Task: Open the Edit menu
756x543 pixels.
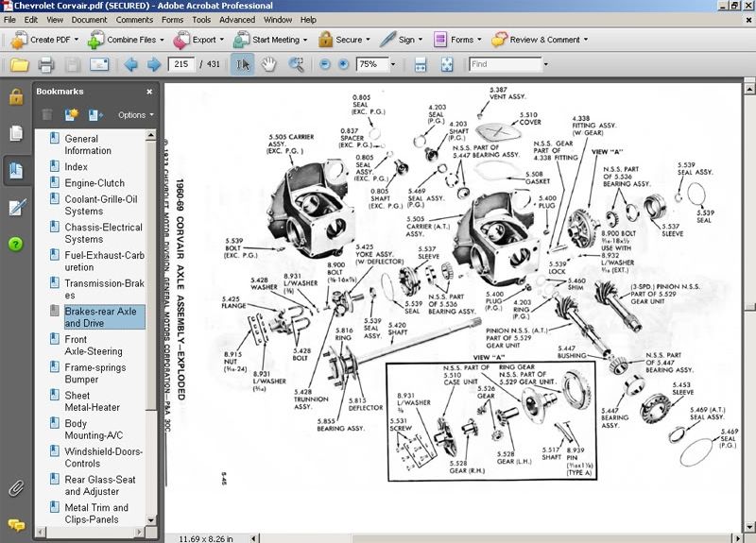Action: click(31, 20)
